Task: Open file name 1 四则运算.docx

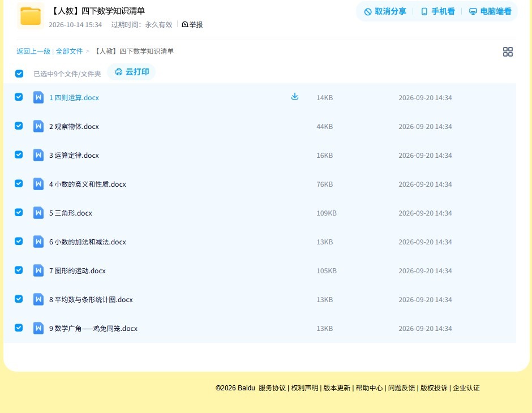Action: (x=74, y=98)
